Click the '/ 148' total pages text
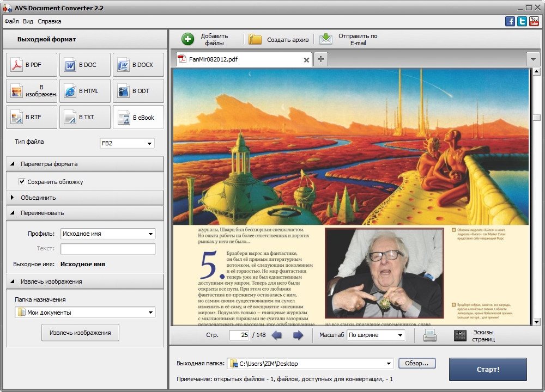This screenshot has height=392, width=545. (x=259, y=335)
